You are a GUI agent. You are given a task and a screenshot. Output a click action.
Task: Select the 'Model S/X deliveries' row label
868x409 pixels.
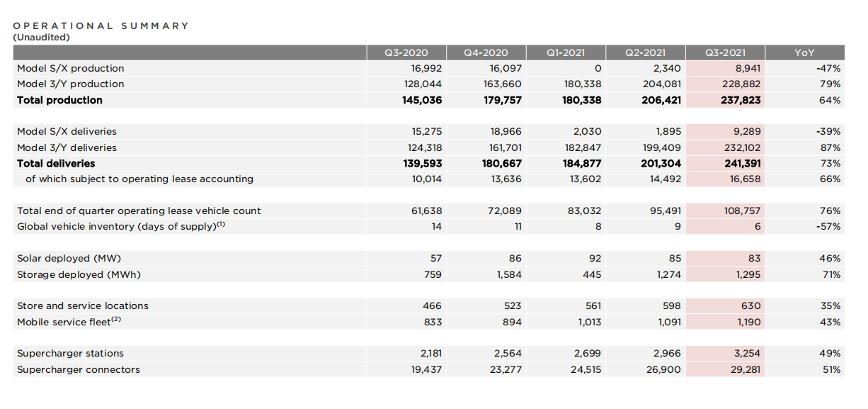67,132
